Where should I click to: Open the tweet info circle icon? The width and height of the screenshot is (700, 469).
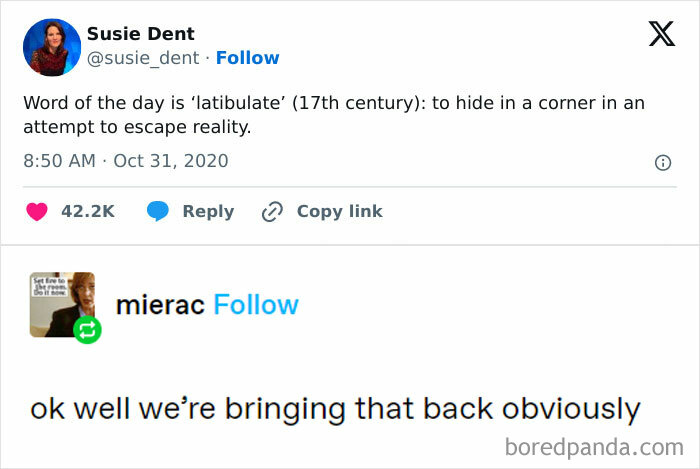[662, 162]
